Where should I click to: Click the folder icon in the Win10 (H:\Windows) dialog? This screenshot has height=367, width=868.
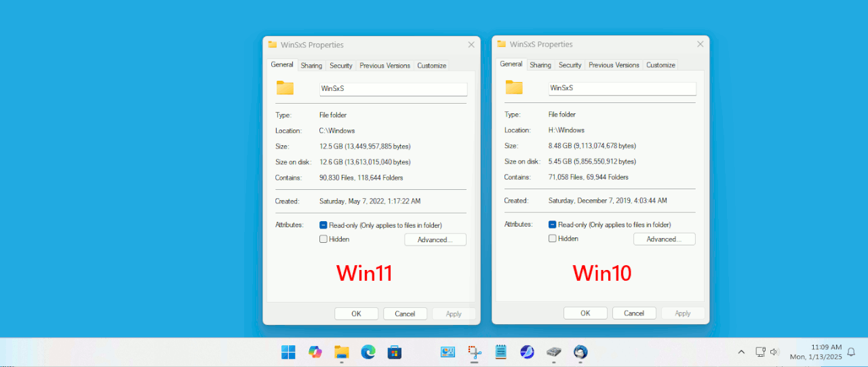[514, 87]
